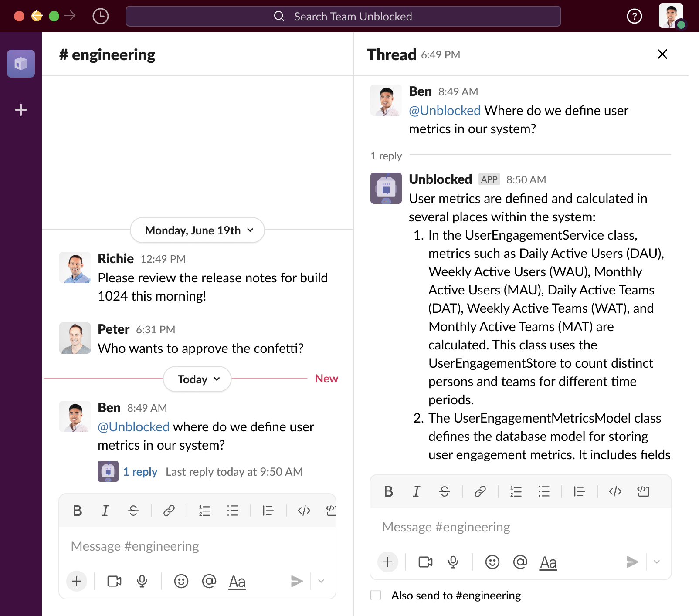This screenshot has height=616, width=699.
Task: Click the history clock icon in top bar
Action: (101, 17)
